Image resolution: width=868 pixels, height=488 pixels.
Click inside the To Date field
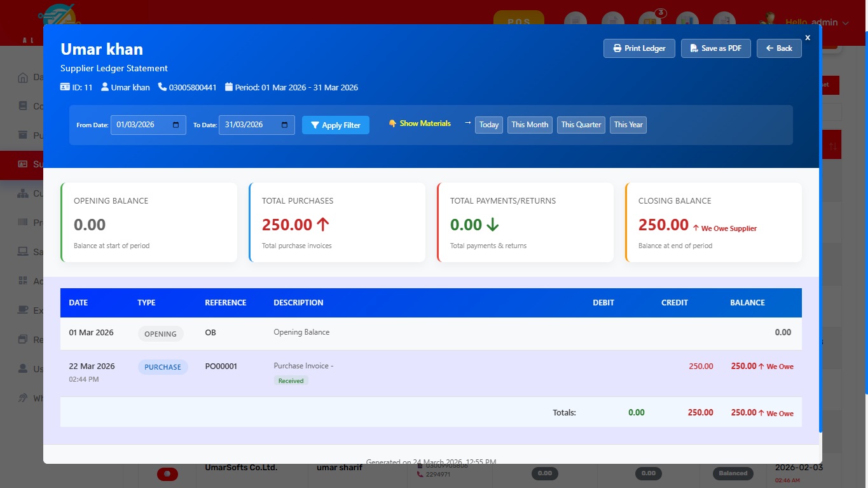pyautogui.click(x=248, y=125)
